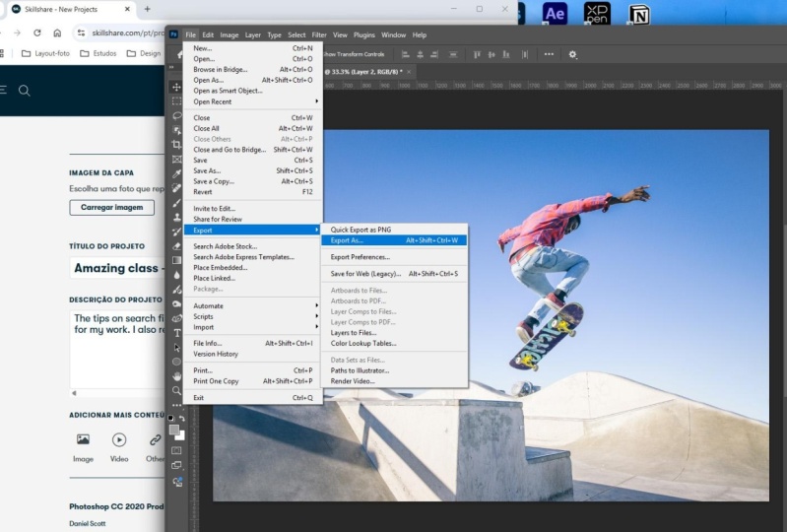Open the Filter menu in Photoshop

point(319,35)
